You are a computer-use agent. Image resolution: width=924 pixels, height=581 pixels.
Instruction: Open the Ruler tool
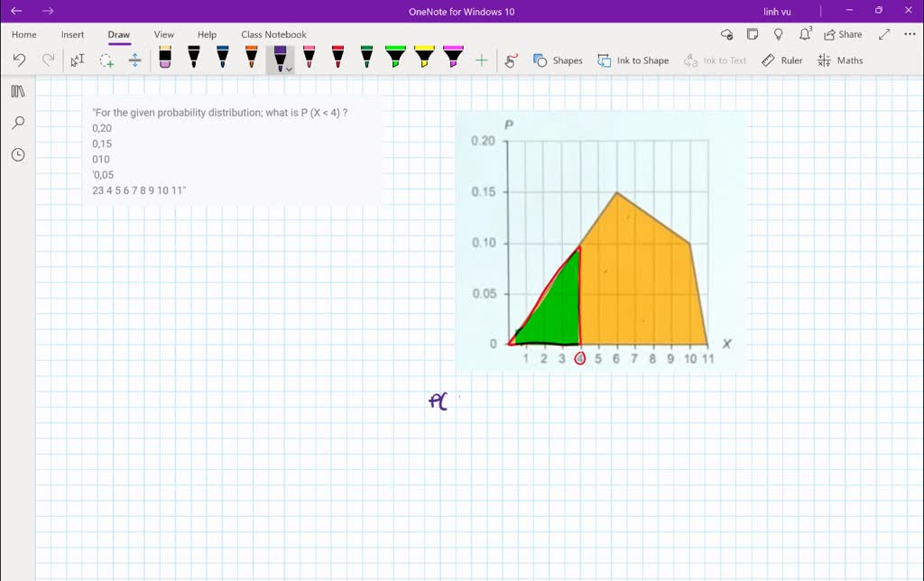[x=781, y=60]
